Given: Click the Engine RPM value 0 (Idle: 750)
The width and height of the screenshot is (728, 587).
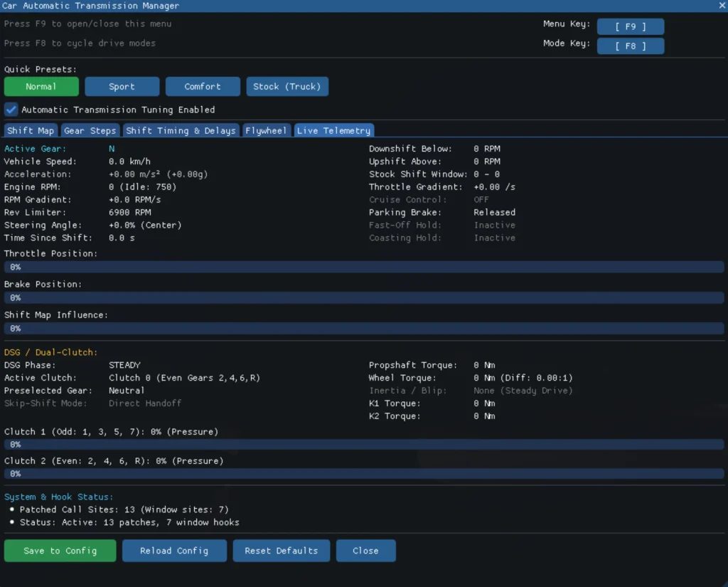Looking at the screenshot, I should [142, 187].
